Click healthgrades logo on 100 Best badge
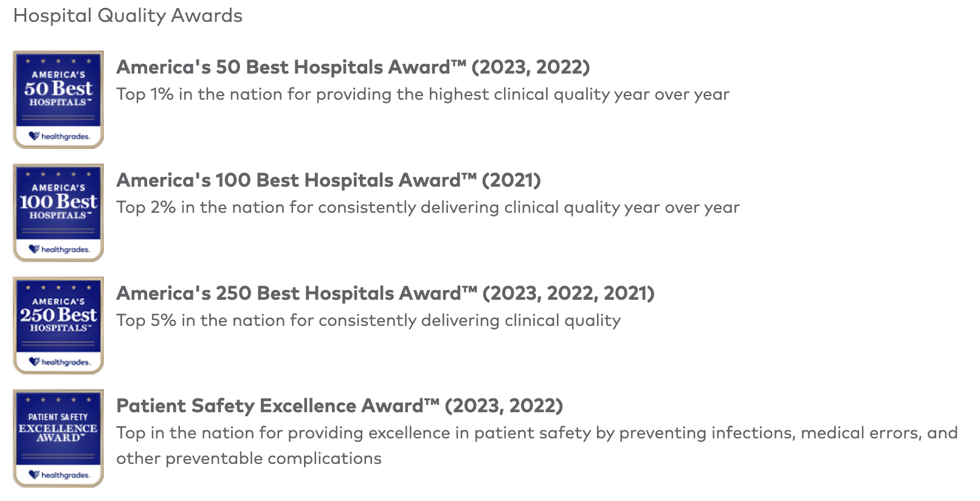This screenshot has height=501, width=980. (x=59, y=249)
